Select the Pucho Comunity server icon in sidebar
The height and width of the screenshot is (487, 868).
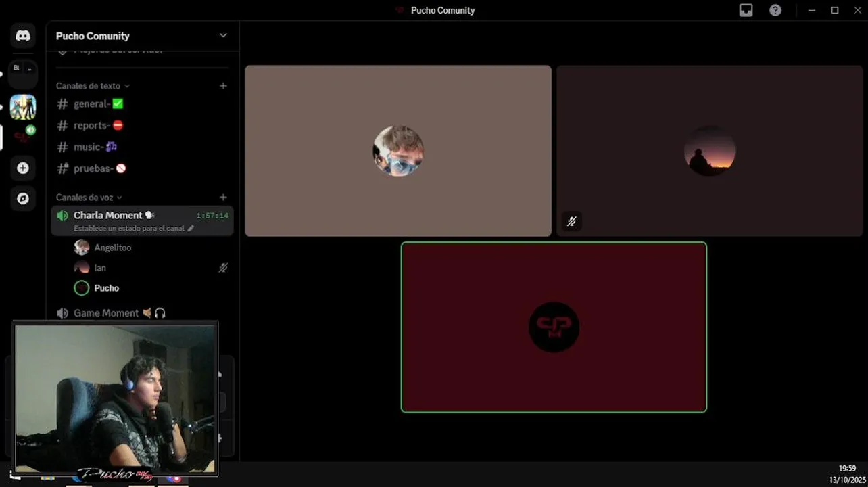point(23,137)
